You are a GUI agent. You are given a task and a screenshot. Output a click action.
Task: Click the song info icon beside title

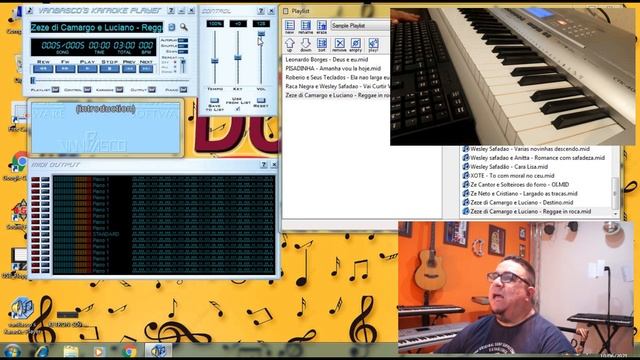click(172, 27)
